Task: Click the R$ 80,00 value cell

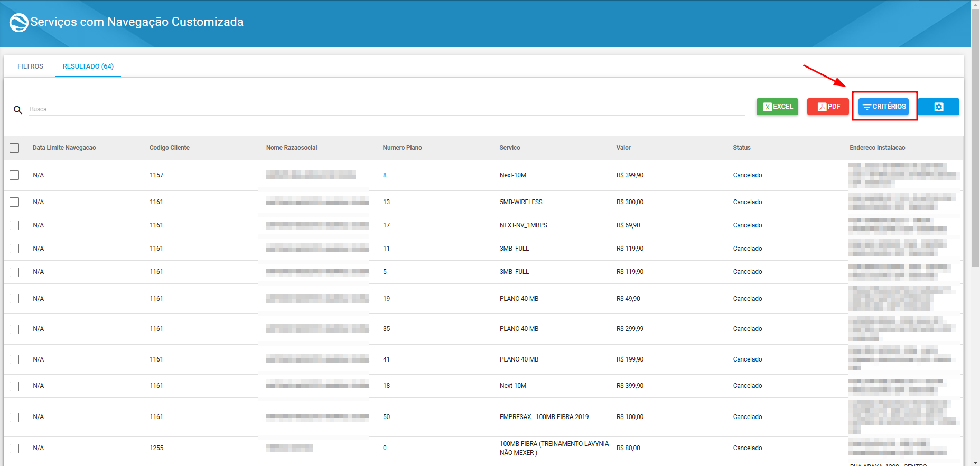Action: [628, 448]
